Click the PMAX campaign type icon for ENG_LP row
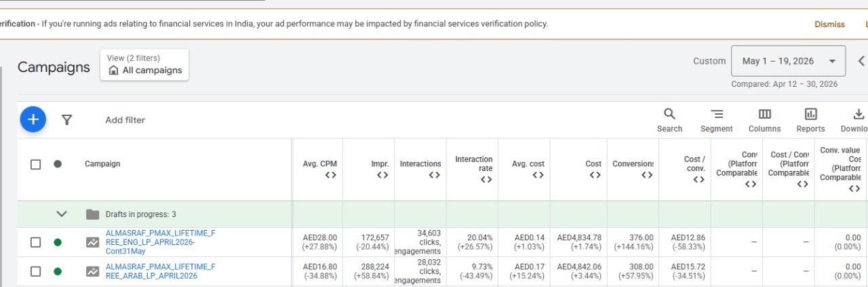The width and height of the screenshot is (868, 287). (93, 242)
